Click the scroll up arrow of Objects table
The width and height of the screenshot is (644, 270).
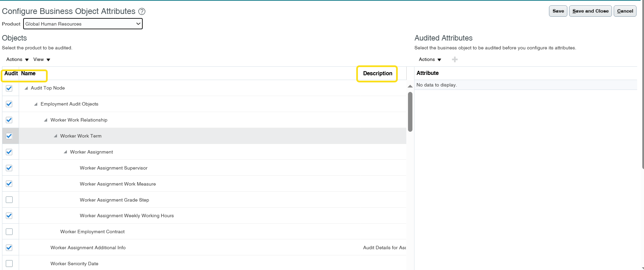[x=410, y=86]
